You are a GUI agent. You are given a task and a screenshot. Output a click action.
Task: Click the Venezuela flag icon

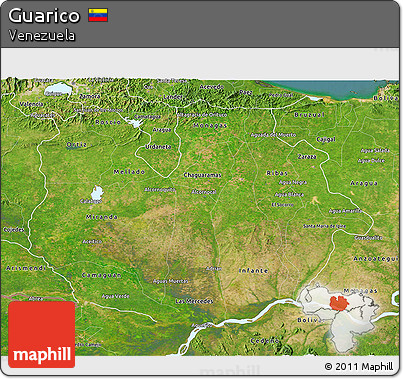[98, 15]
